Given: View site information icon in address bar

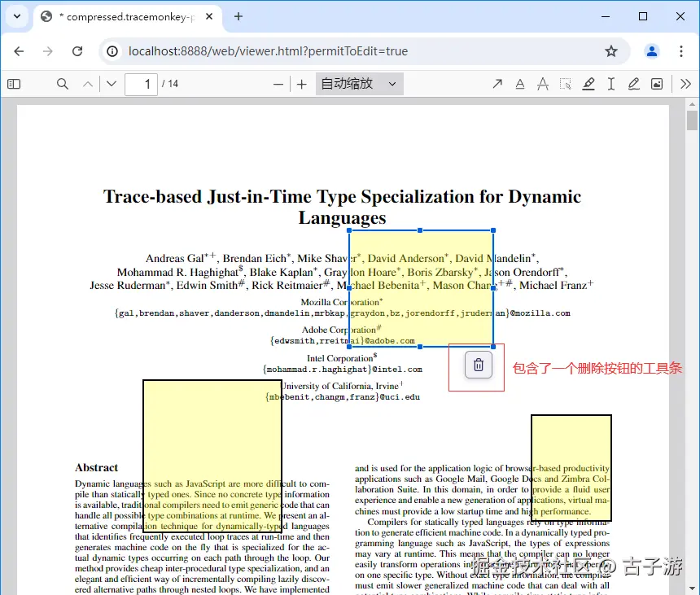Looking at the screenshot, I should point(112,51).
